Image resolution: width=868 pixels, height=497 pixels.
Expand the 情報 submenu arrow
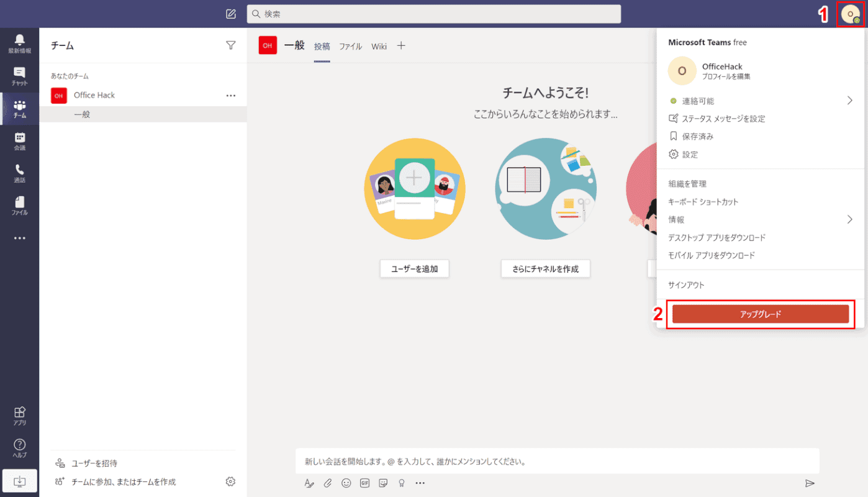(x=850, y=219)
